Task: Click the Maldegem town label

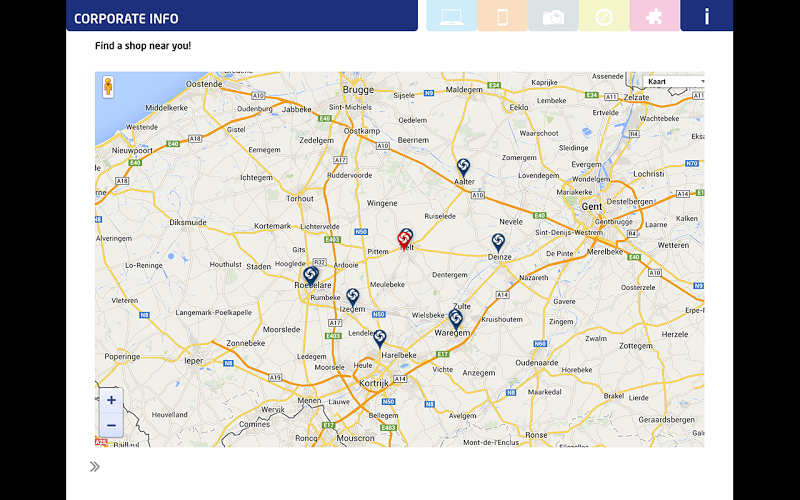Action: click(x=464, y=90)
